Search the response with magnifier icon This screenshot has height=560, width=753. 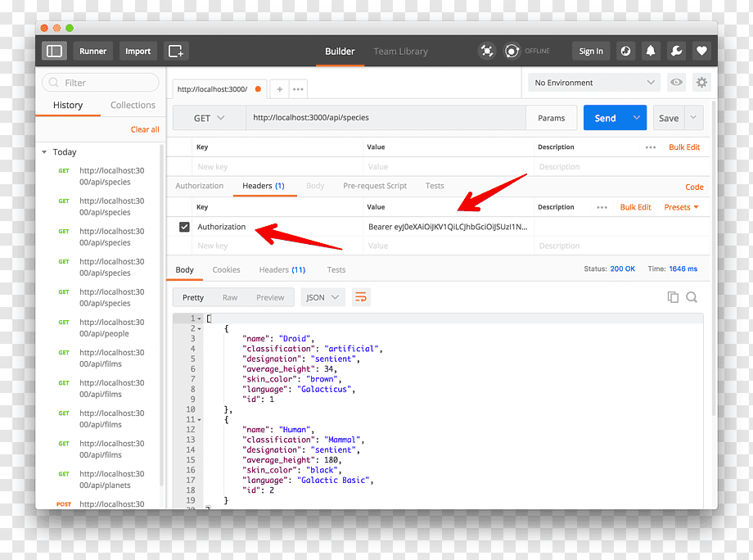[692, 297]
